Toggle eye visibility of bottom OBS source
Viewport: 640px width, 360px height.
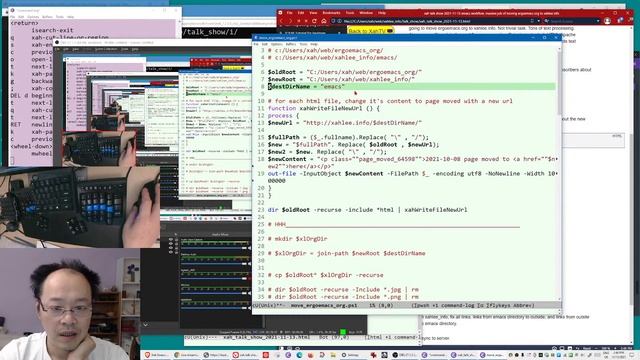click(171, 252)
